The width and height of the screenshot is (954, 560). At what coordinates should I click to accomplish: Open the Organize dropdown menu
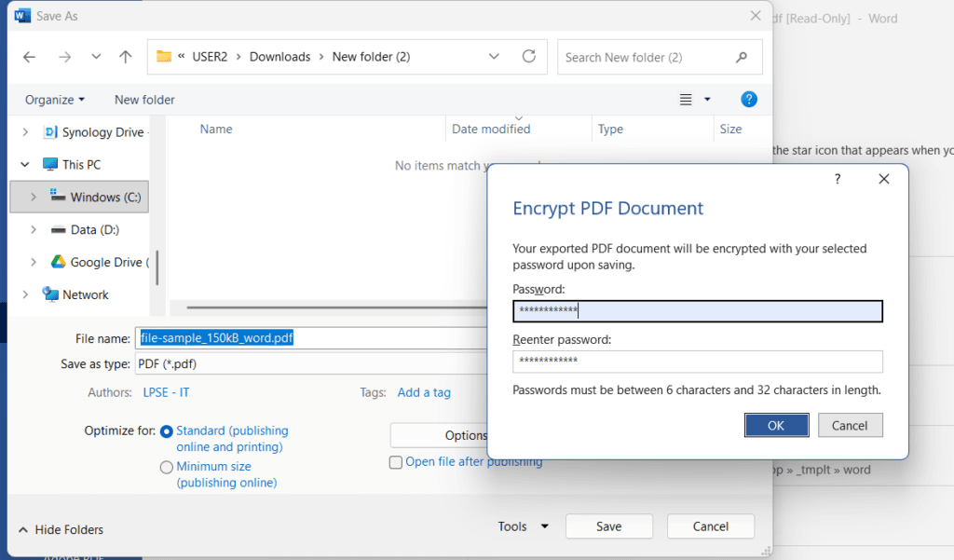[x=55, y=100]
